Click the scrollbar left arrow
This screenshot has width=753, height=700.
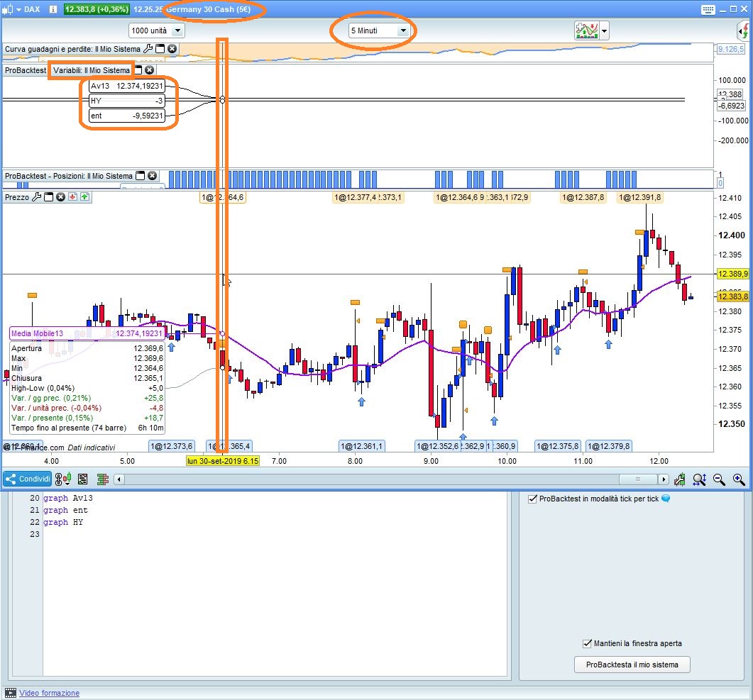(x=119, y=479)
